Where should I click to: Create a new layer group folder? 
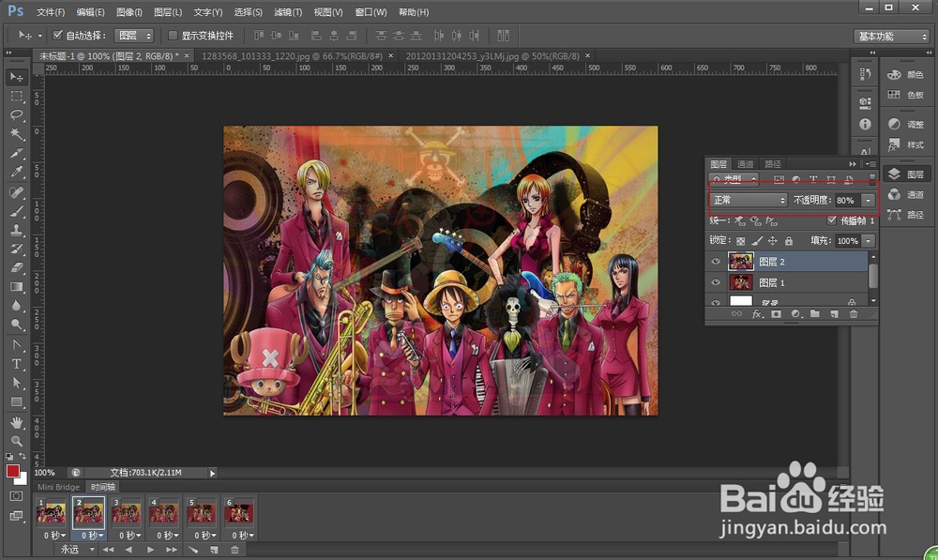(x=815, y=314)
